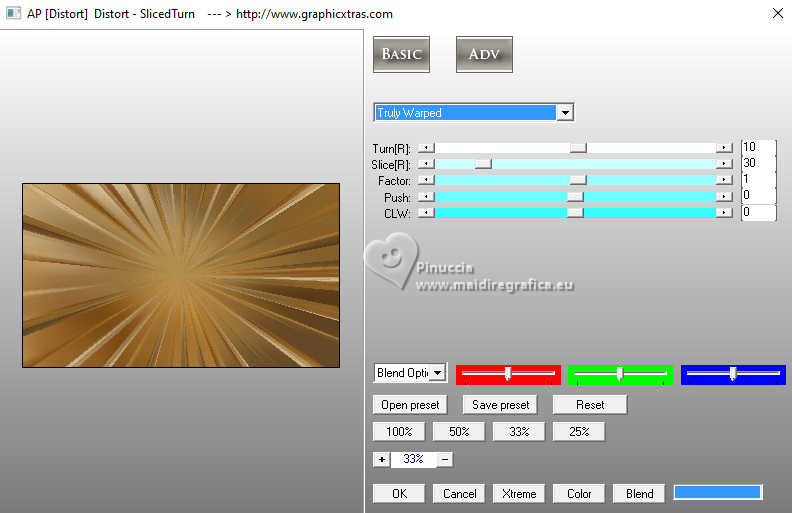The height and width of the screenshot is (513, 792).
Task: Click left arrow of Turn[R] slider
Action: (x=426, y=148)
